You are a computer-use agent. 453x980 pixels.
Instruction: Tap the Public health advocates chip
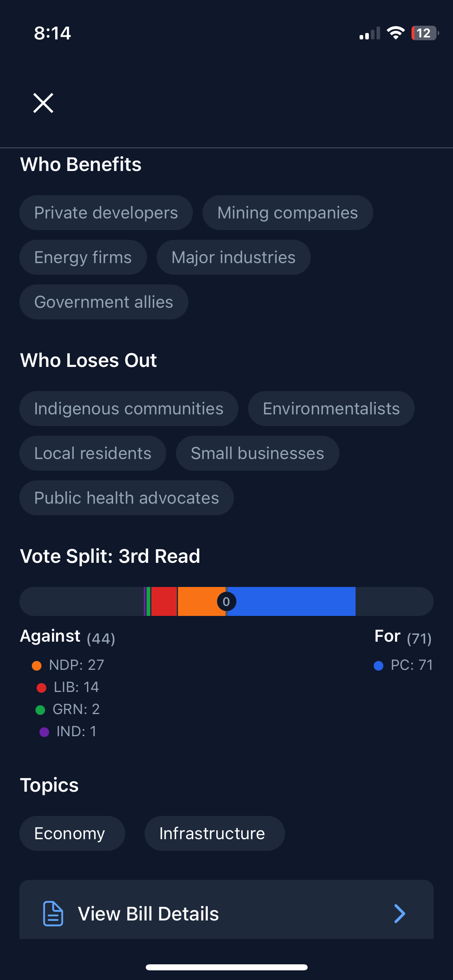click(x=126, y=498)
